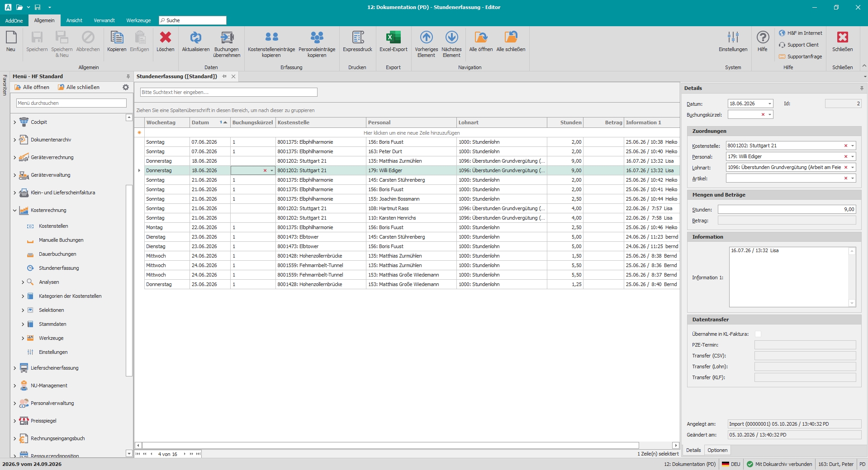This screenshot has height=470, width=868.
Task: Open the Kostenstelle dropdown in Details
Action: [x=853, y=146]
